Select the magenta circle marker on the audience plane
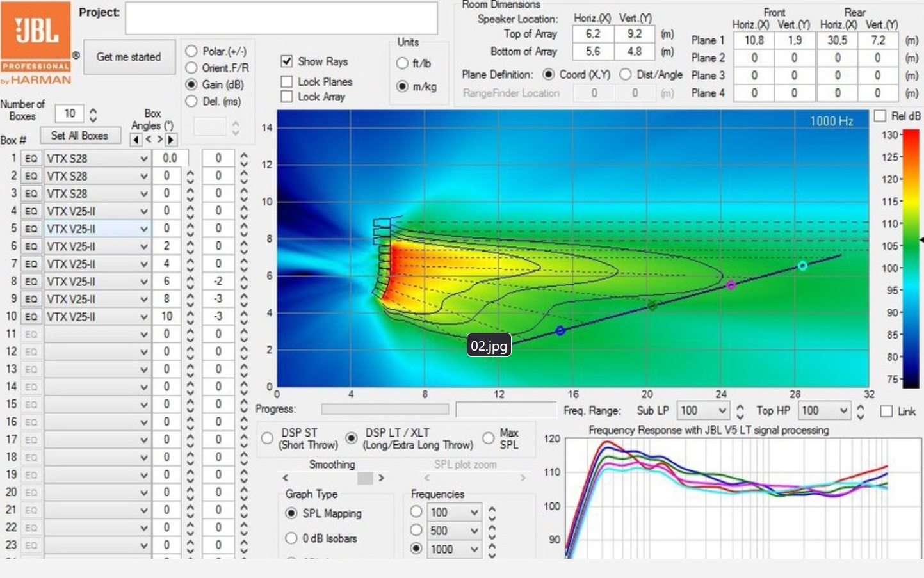 tap(731, 285)
